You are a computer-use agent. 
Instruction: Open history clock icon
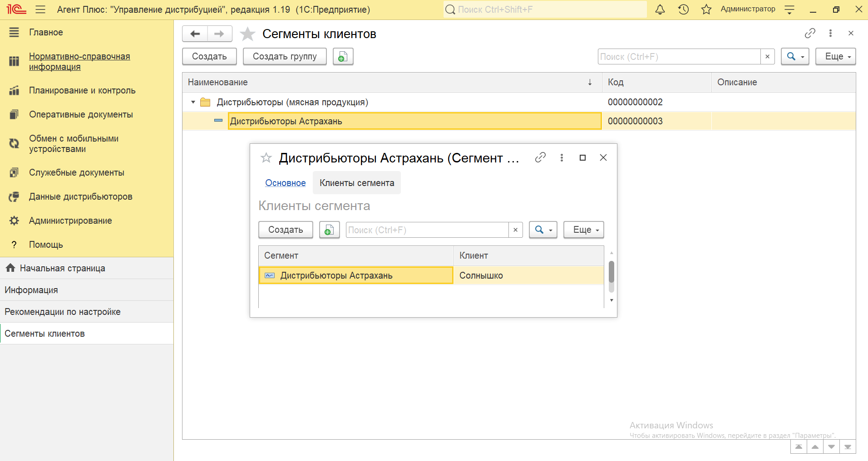pyautogui.click(x=683, y=10)
